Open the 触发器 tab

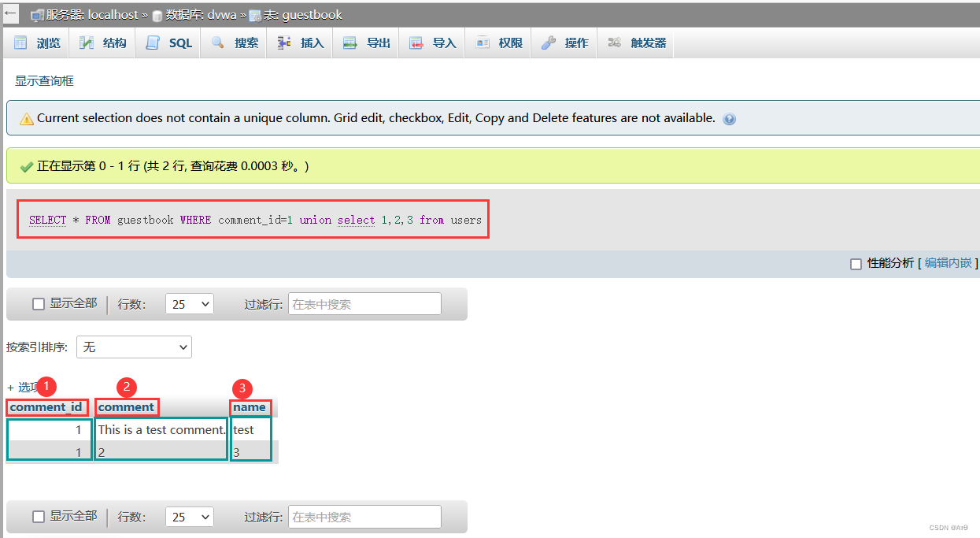pyautogui.click(x=636, y=43)
